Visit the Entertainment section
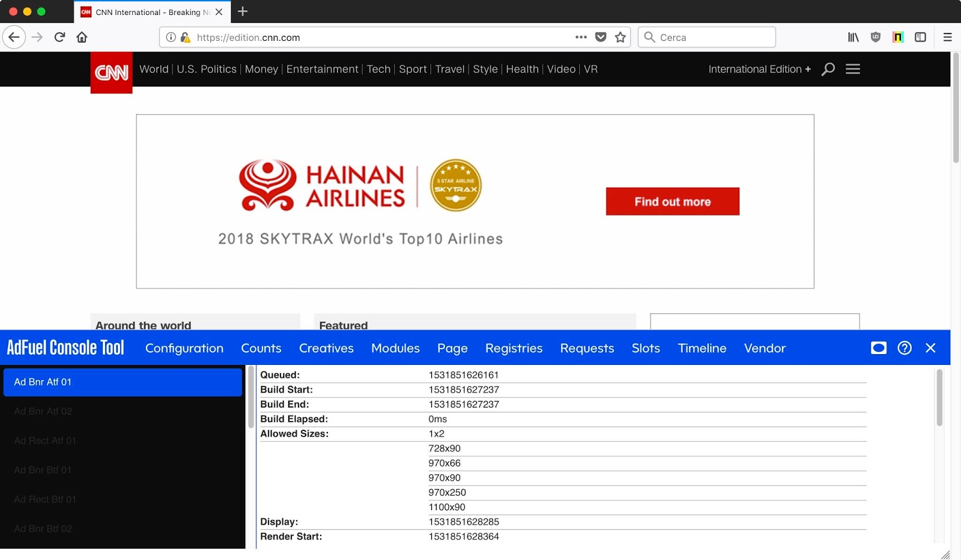This screenshot has width=961, height=560. pos(322,69)
